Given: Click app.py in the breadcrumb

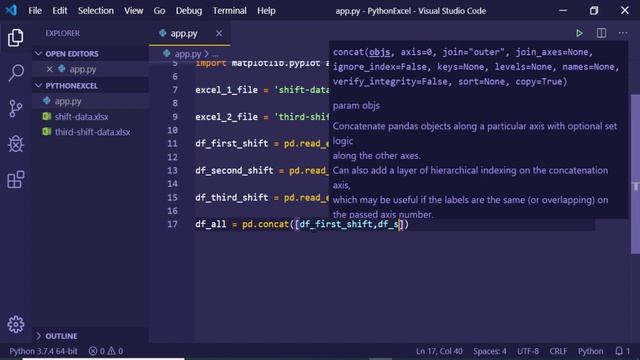Looking at the screenshot, I should click(x=187, y=53).
